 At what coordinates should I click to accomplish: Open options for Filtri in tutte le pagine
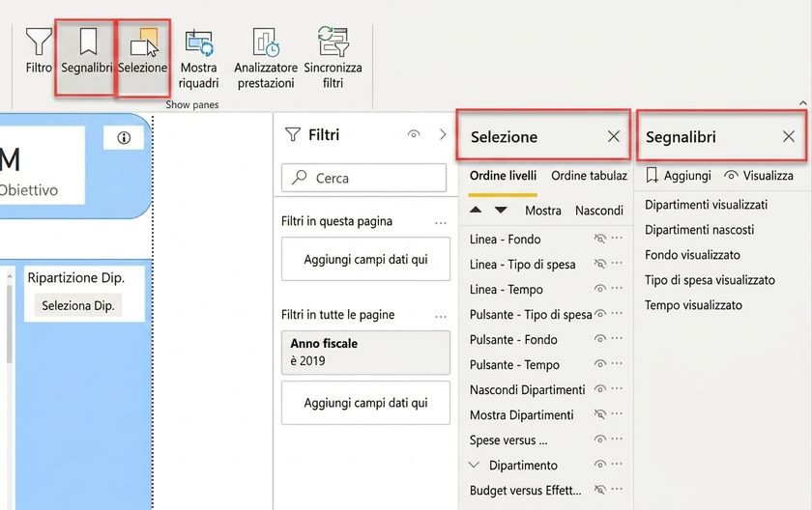(441, 317)
